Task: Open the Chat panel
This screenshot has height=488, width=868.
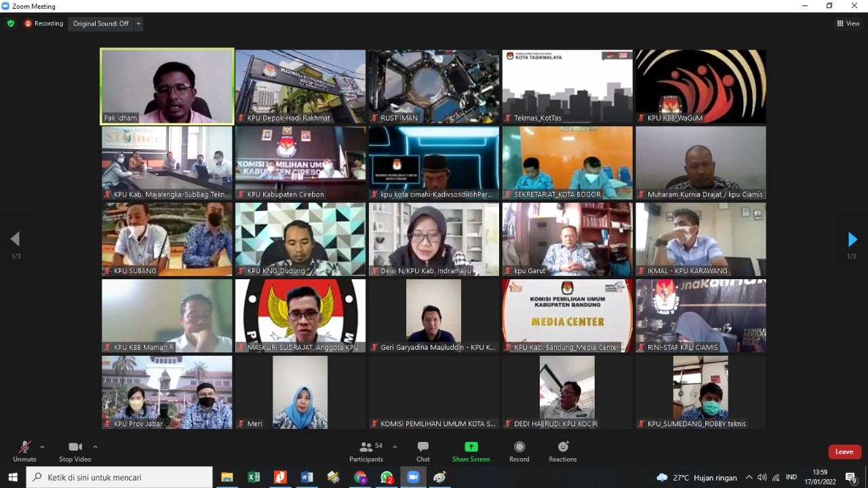Action: tap(423, 451)
